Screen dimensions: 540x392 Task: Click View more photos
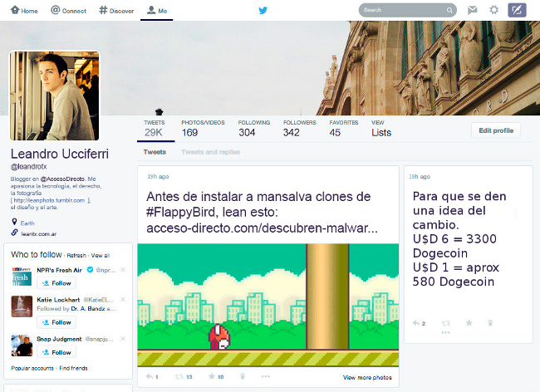[367, 378]
